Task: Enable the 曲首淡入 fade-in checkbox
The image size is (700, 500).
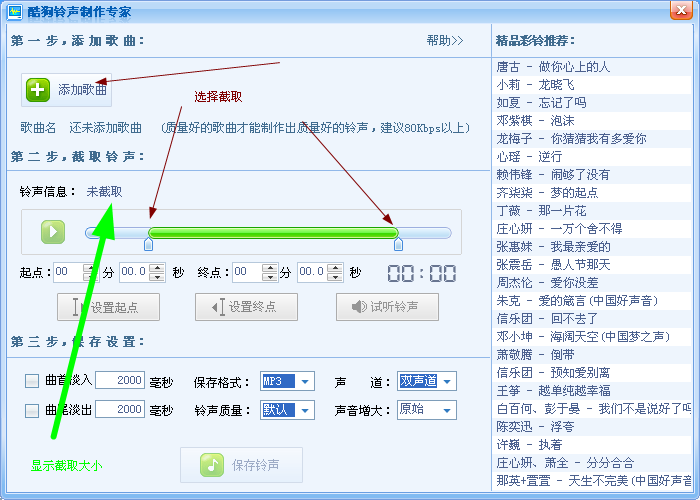Action: tap(32, 381)
